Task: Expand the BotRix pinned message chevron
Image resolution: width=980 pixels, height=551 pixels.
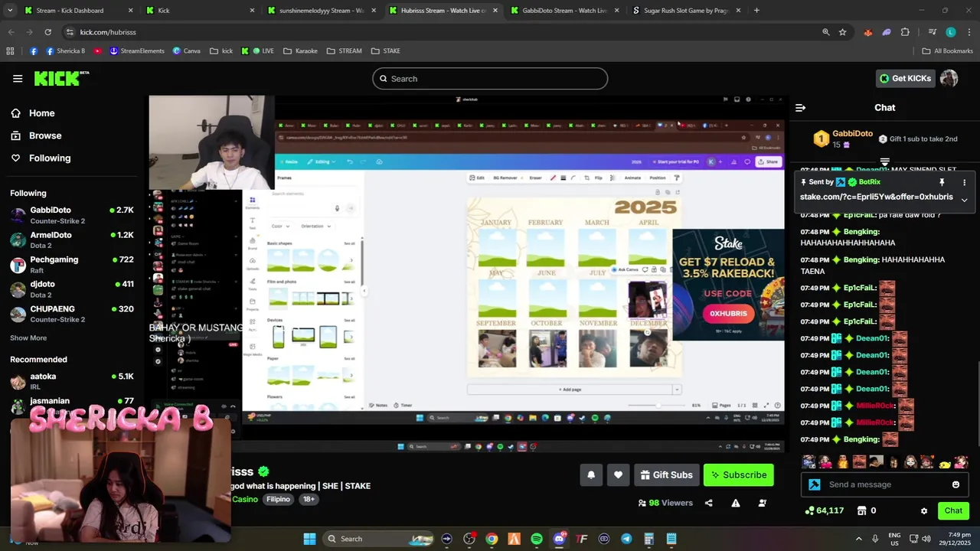Action: (964, 200)
